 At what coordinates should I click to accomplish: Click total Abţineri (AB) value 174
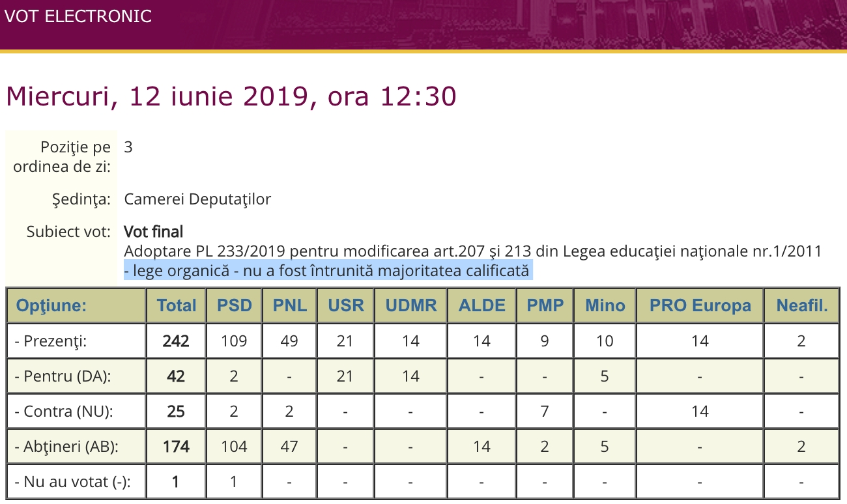[176, 447]
